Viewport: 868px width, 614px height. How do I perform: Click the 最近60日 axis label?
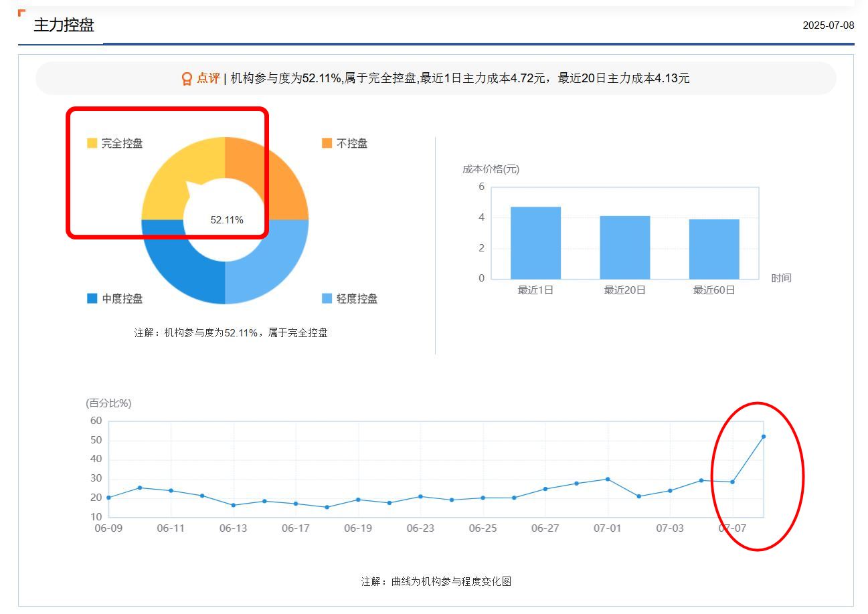pos(714,290)
